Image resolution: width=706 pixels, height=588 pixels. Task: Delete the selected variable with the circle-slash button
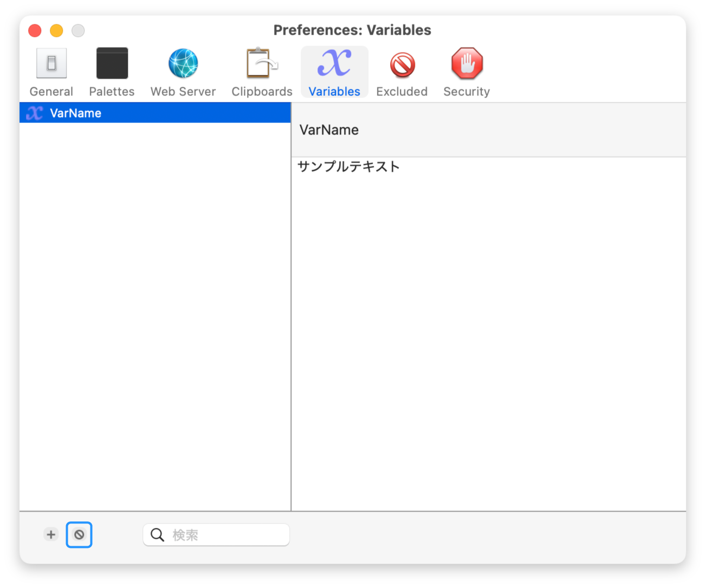pos(79,535)
